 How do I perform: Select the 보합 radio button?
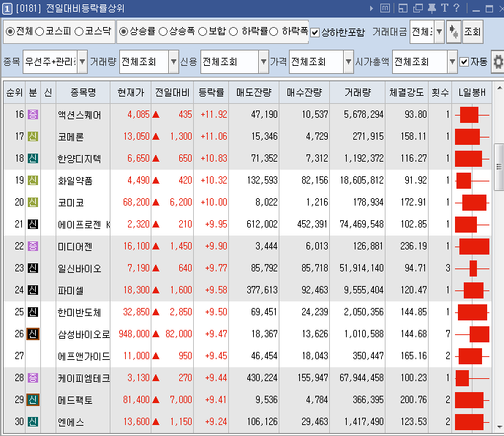[x=203, y=31]
